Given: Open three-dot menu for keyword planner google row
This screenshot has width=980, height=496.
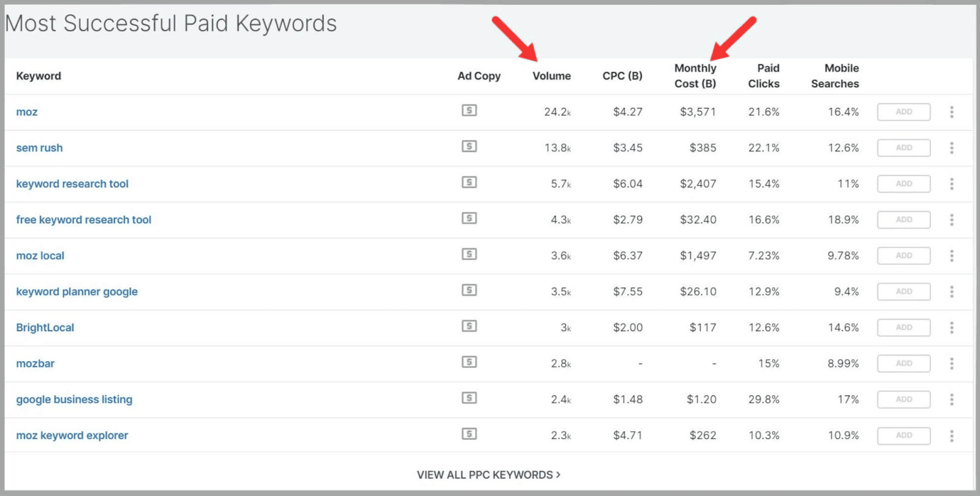Looking at the screenshot, I should click(x=952, y=291).
